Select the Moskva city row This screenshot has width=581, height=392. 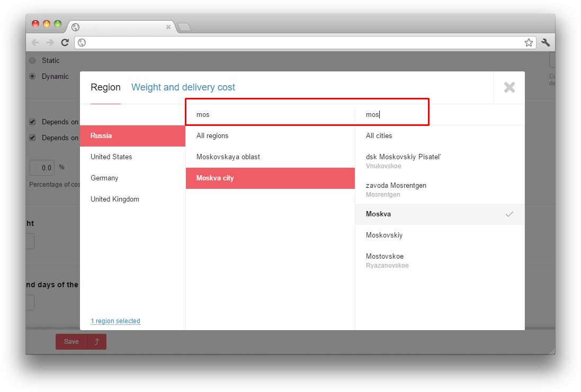coord(440,214)
